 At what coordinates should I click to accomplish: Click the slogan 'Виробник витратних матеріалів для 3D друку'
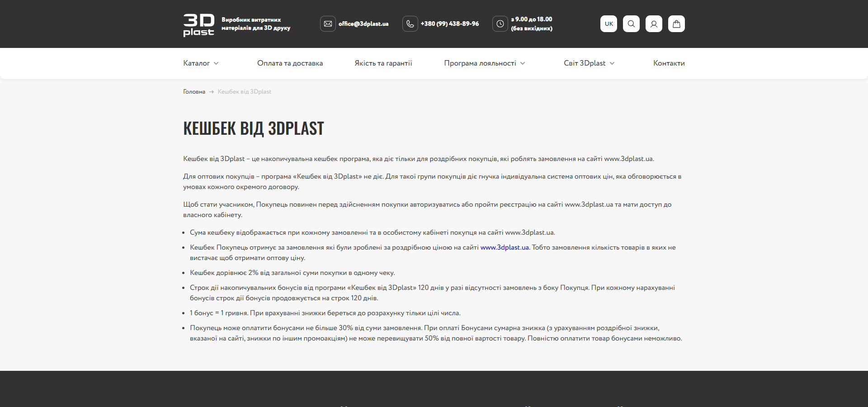256,24
